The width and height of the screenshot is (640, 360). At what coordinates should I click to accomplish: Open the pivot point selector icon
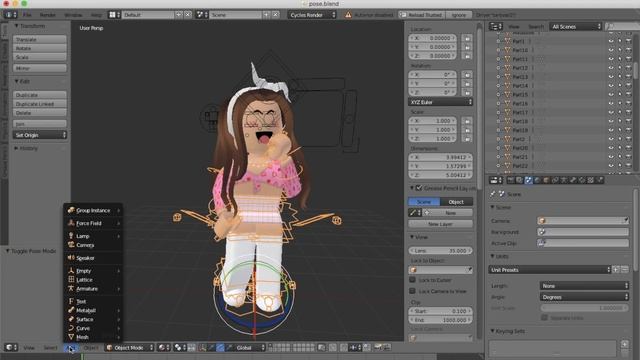180,347
